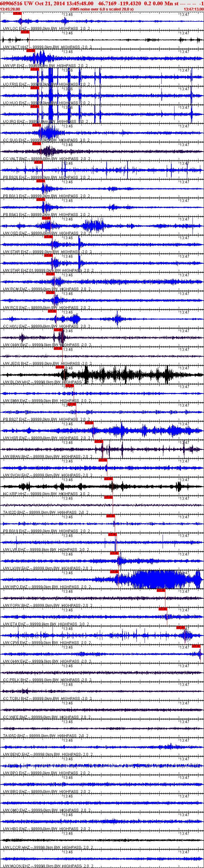The image size is (204, 868).
Task: Click red pick marker on UW RCM trace
Action: click(50, 274)
